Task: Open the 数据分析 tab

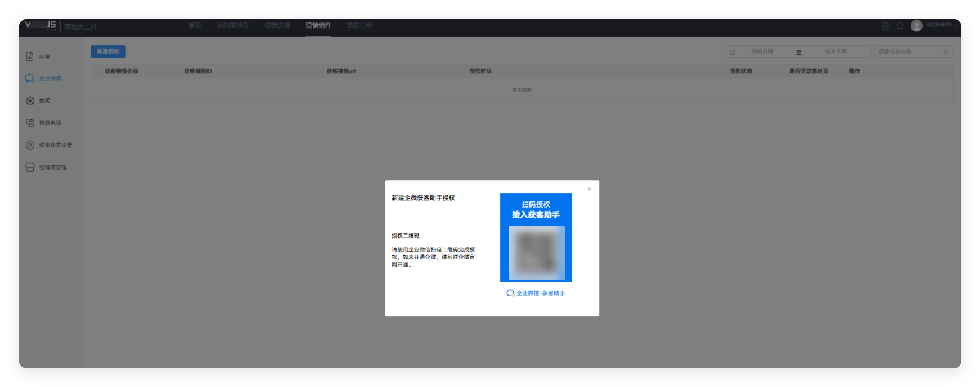Action: (359, 26)
